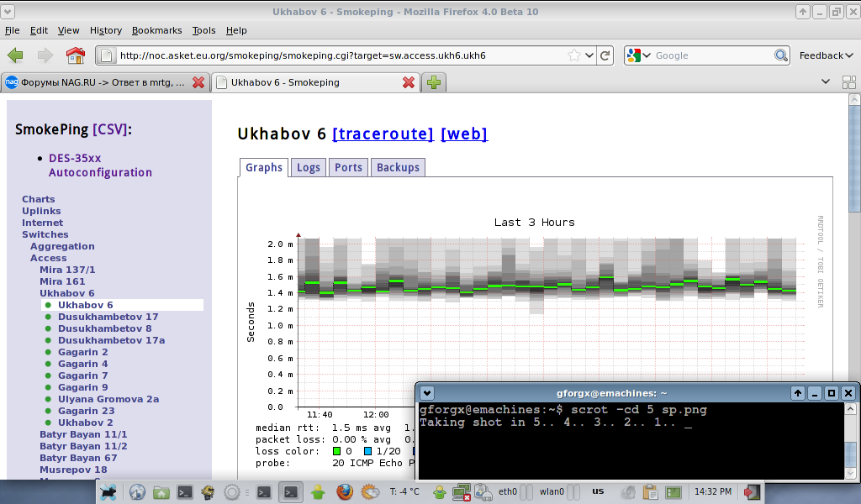Image resolution: width=861 pixels, height=504 pixels.
Task: Open a new tab with the plus icon
Action: pyautogui.click(x=434, y=82)
